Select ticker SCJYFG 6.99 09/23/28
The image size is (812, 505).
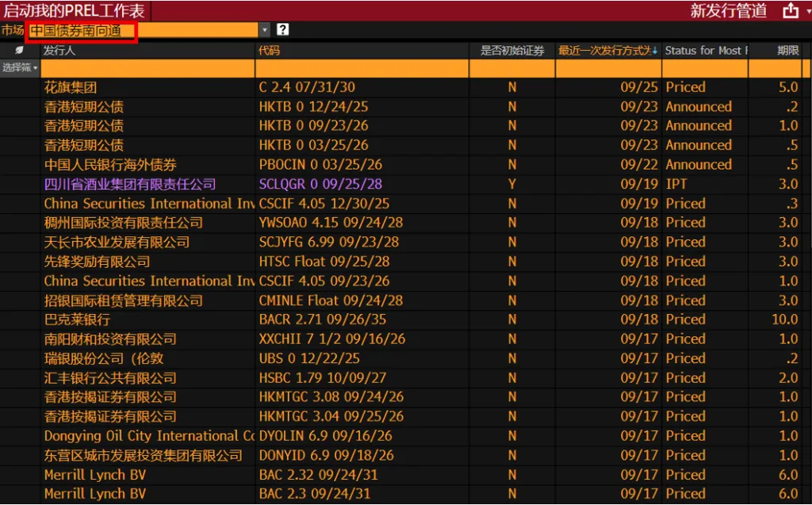point(329,242)
